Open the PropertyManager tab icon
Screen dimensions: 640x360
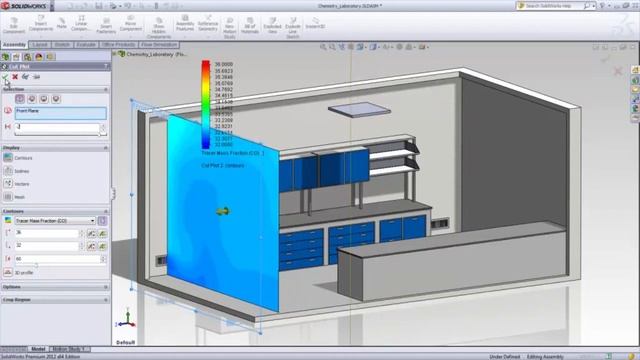pyautogui.click(x=16, y=57)
